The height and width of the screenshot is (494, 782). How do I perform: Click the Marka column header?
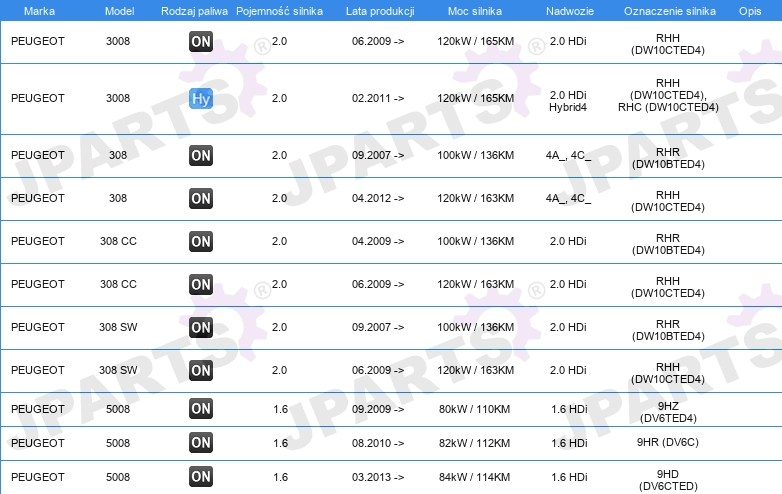coord(39,11)
